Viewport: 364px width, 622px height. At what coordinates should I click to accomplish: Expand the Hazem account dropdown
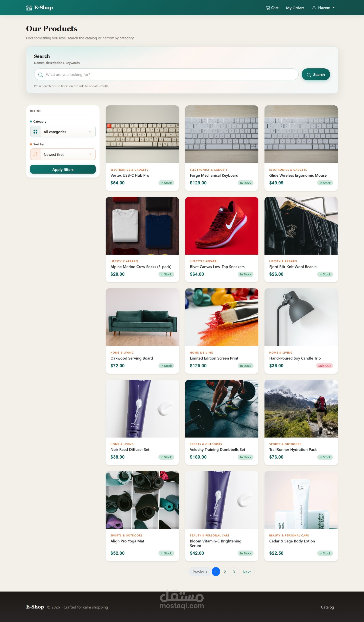pos(323,8)
